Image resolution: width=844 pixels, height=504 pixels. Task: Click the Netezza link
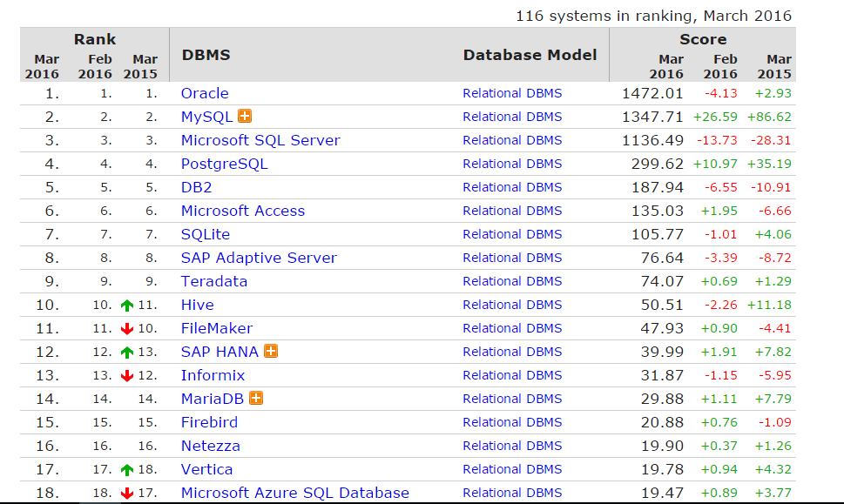pos(209,446)
